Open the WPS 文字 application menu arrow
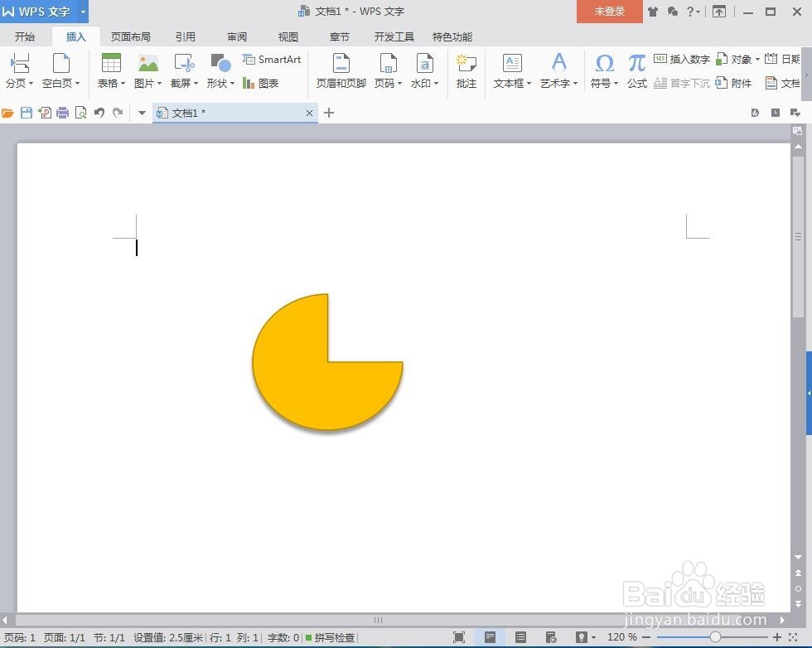This screenshot has height=648, width=812. click(83, 12)
